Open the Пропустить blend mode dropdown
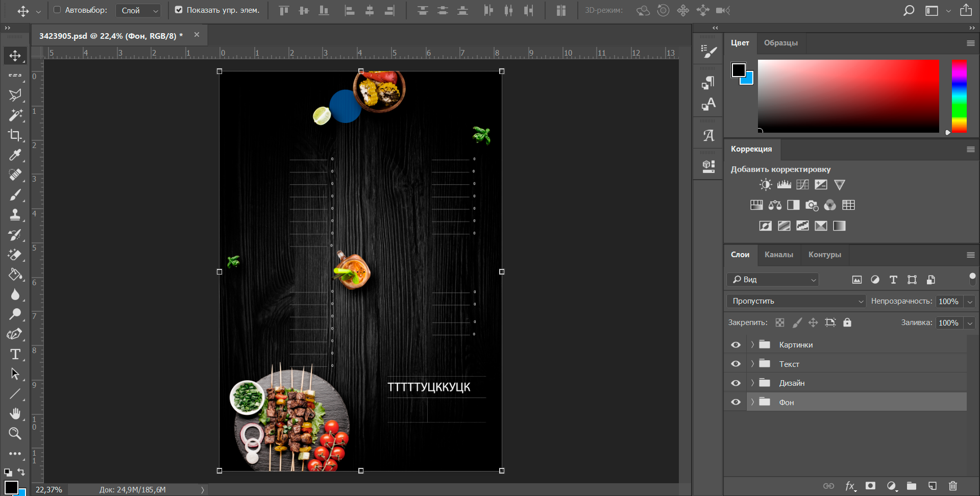 (796, 301)
